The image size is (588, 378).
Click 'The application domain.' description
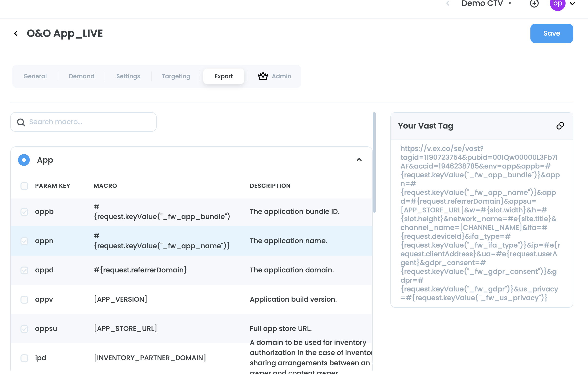(292, 270)
